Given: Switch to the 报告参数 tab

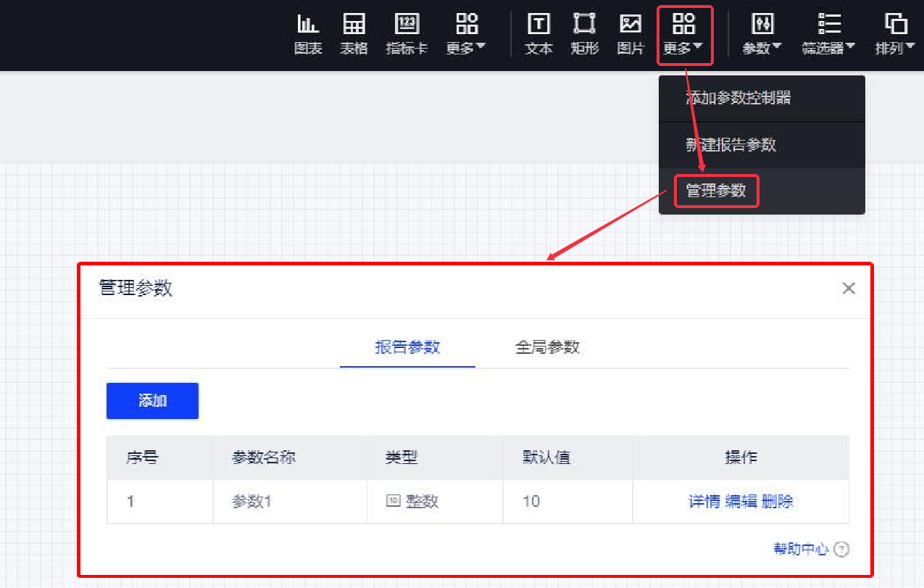Looking at the screenshot, I should pos(407,347).
